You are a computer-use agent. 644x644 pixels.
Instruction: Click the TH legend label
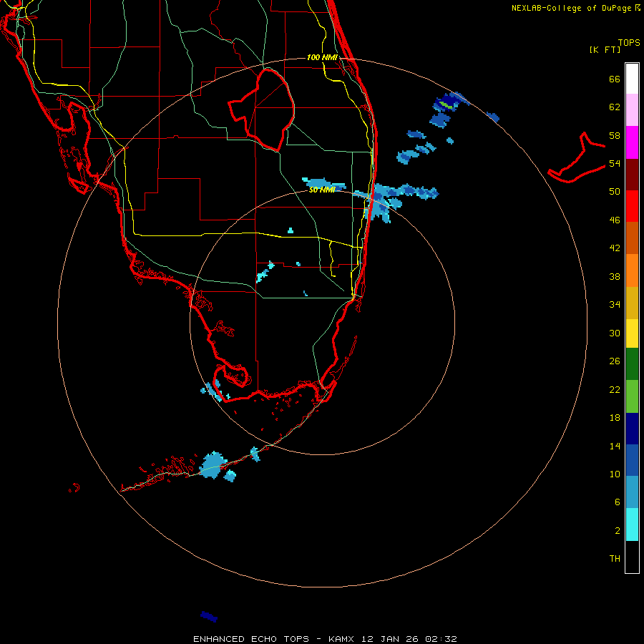pyautogui.click(x=615, y=559)
